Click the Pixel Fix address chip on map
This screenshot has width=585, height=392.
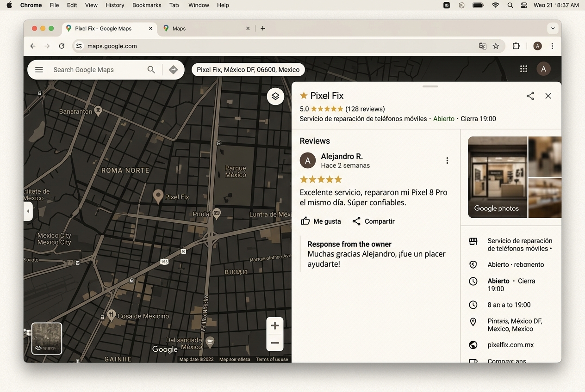[x=248, y=69]
